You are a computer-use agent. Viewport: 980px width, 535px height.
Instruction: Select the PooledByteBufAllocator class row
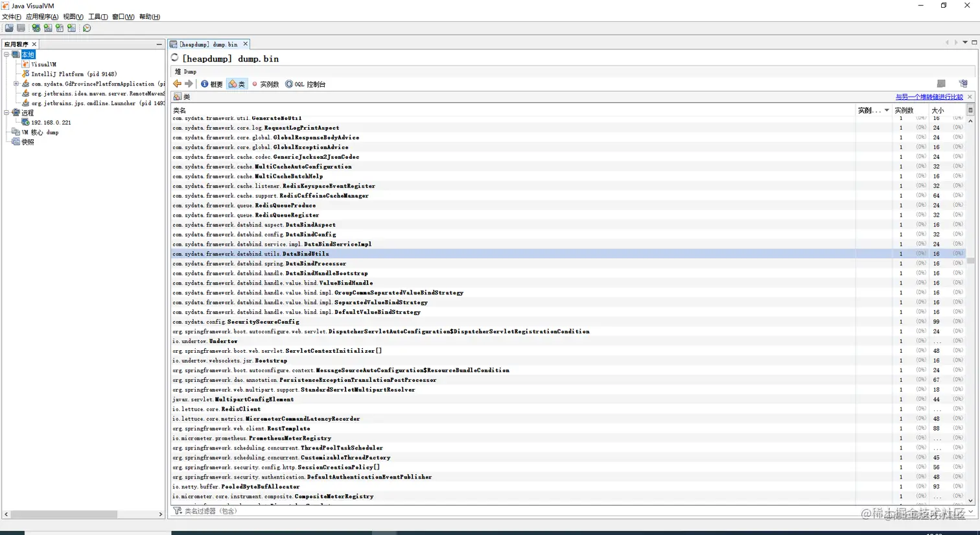568,486
